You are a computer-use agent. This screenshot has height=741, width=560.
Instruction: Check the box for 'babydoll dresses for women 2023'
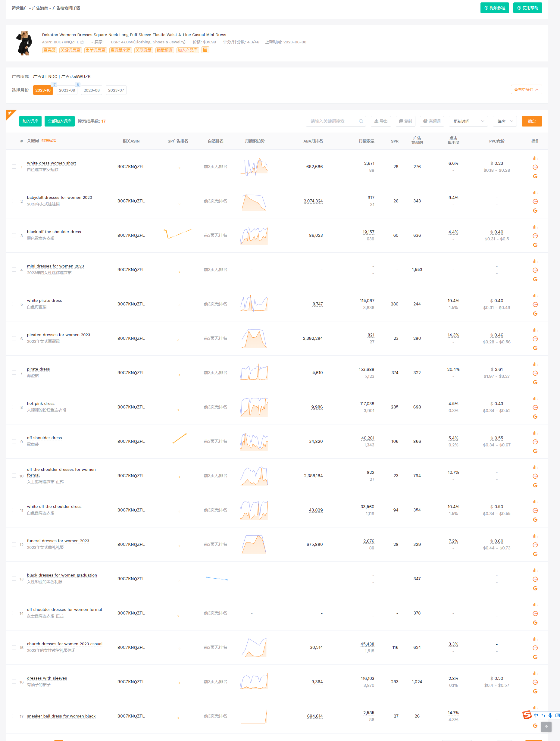(x=14, y=201)
